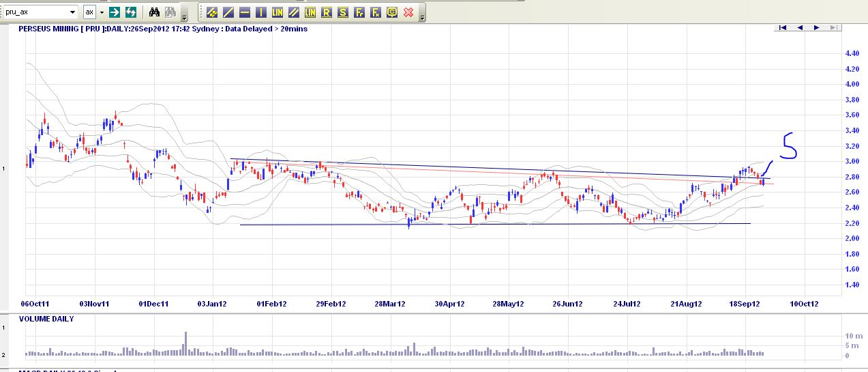Click the R drawing tool icon
This screenshot has height=372, width=868.
point(327,12)
